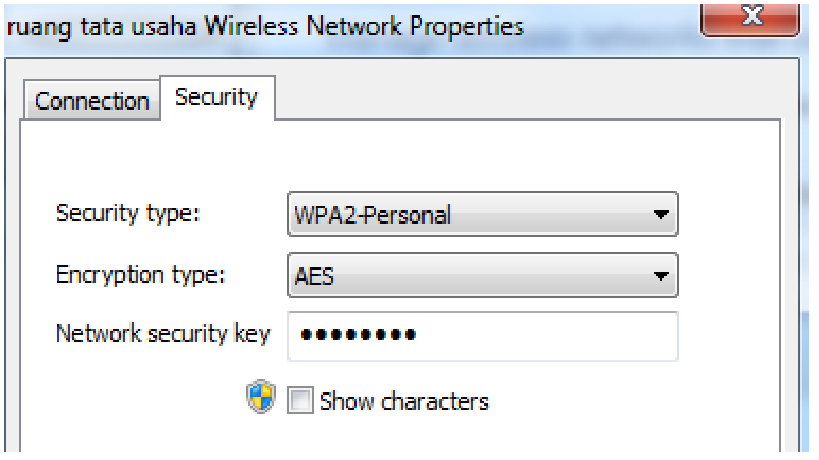Click the arrow on the WPA2-Personal combo box

click(x=659, y=215)
